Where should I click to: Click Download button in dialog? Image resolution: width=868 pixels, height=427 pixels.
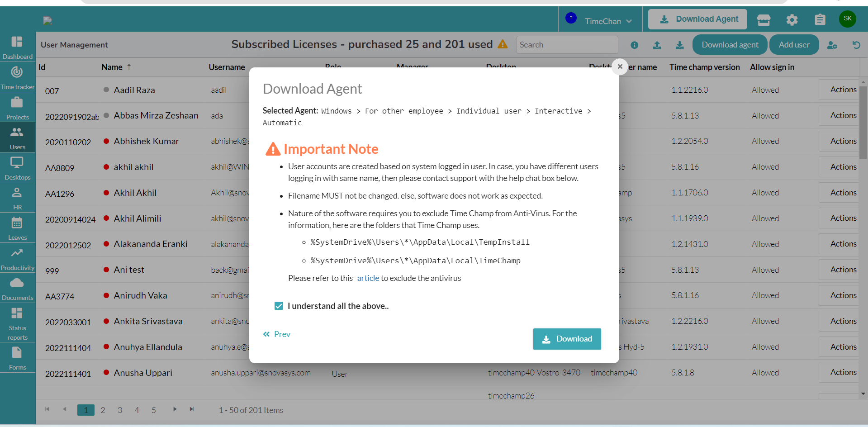[x=567, y=339]
